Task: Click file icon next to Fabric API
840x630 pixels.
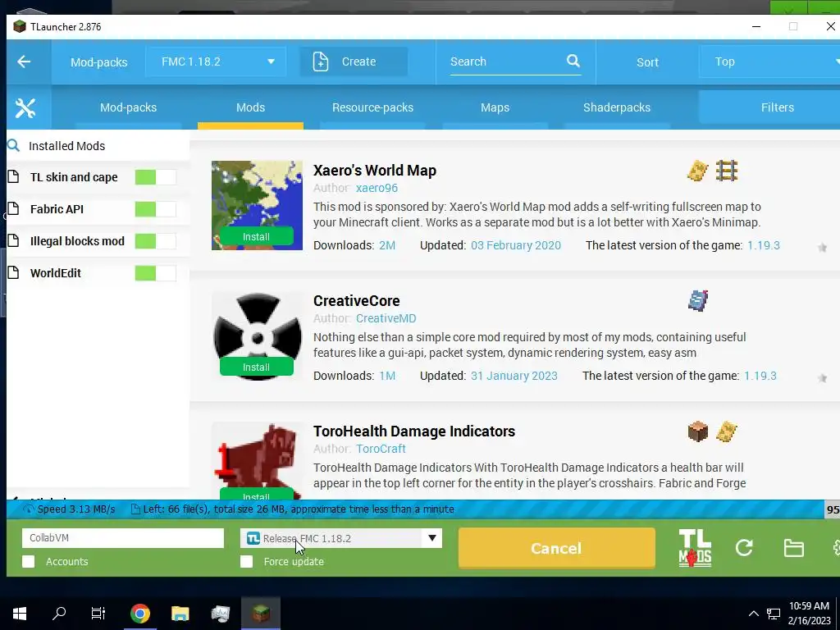Action: click(13, 208)
